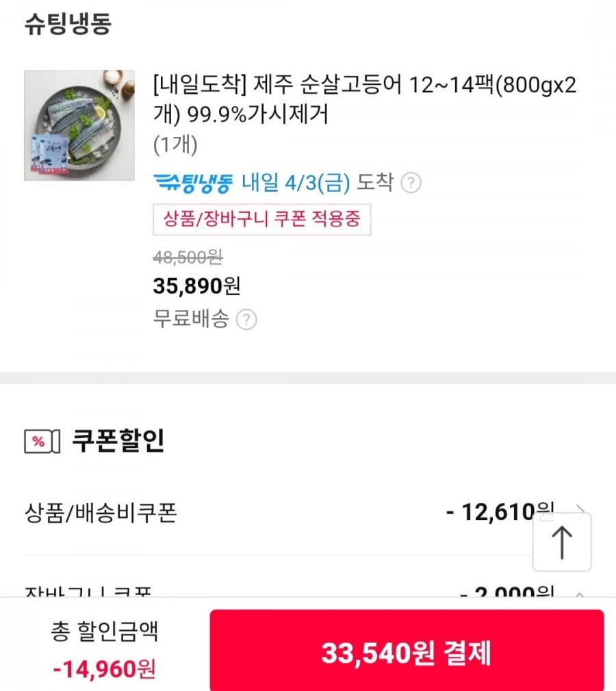Open the 상품/배송비쿠폰 right chevron
This screenshot has height=691, width=616.
581,510
